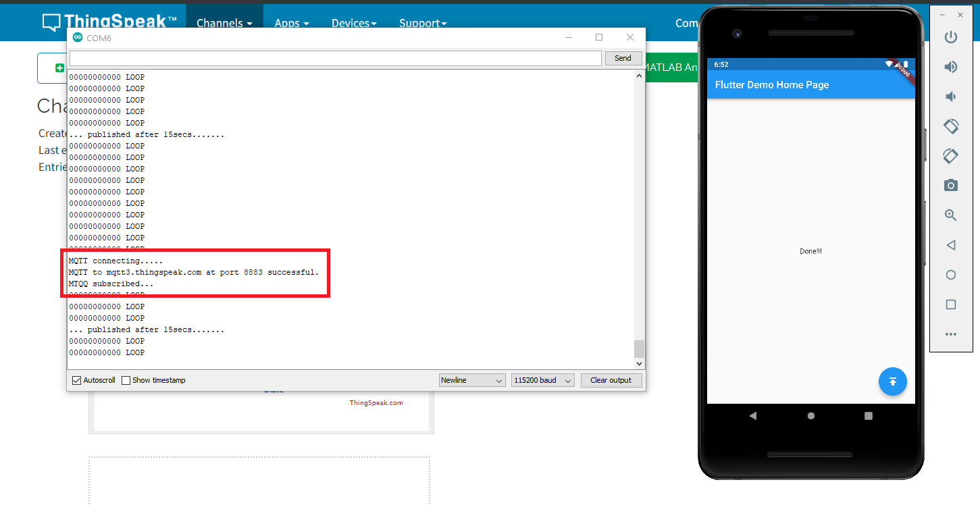Open the Newline line ending dropdown
The image size is (980, 505).
pos(471,381)
